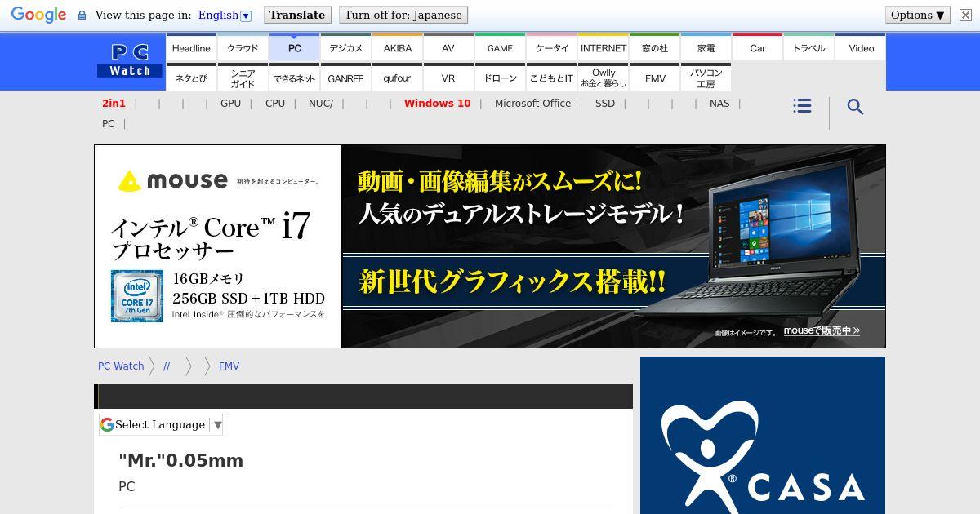Close the Google Translate bar
The image size is (980, 514).
pos(965,15)
